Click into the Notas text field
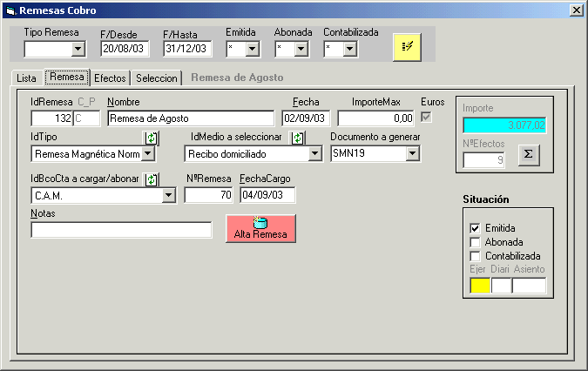 tap(121, 230)
